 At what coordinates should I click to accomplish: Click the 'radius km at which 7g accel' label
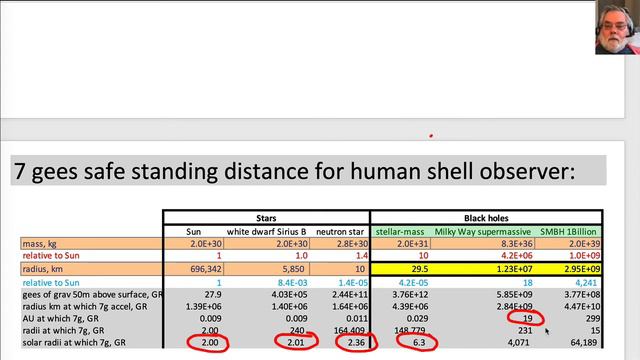(84, 307)
